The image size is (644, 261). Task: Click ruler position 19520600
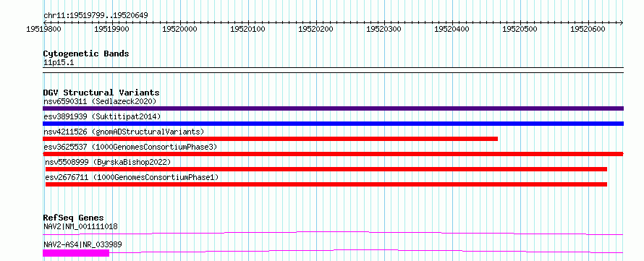pyautogui.click(x=588, y=29)
